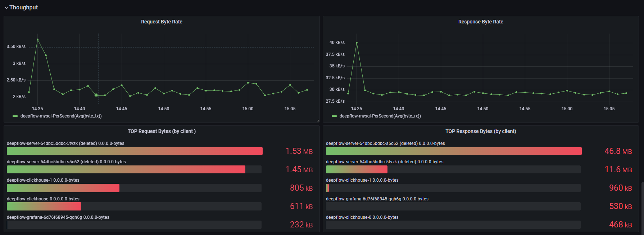Click the clickhouse-0 response bar at 468 kB
The width and height of the screenshot is (644, 235).
[x=453, y=225]
